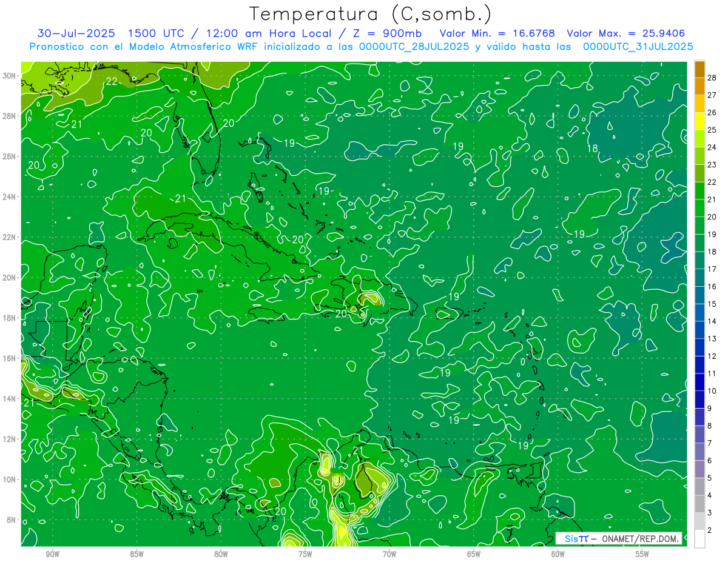728x562 pixels.
Task: Click the light gray colorbar segment at 3
Action: tap(699, 521)
